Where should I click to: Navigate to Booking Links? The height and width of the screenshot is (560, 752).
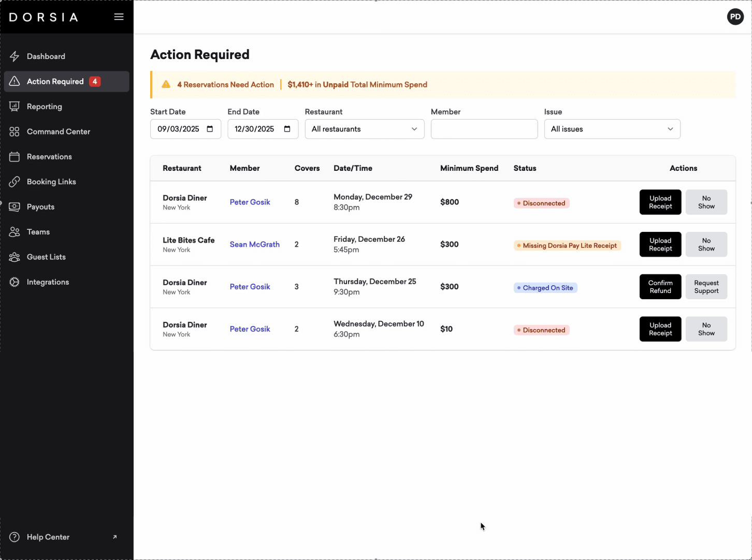(x=66, y=182)
